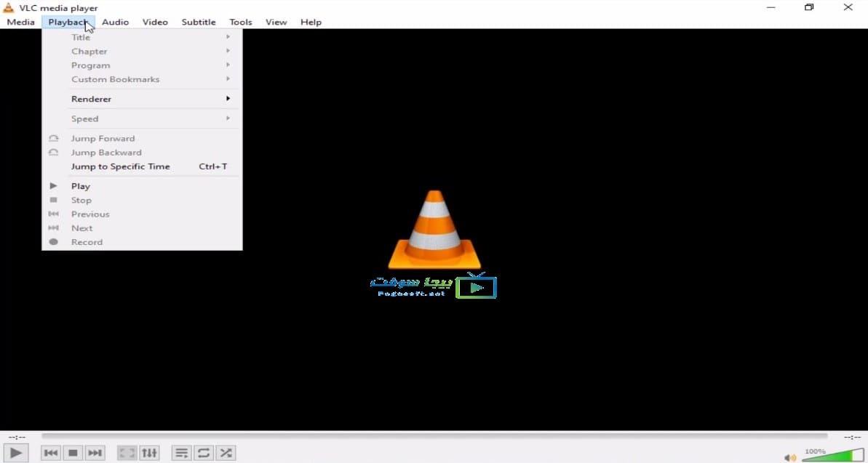
Task: Select Stop from the Playback menu
Action: [142, 201]
